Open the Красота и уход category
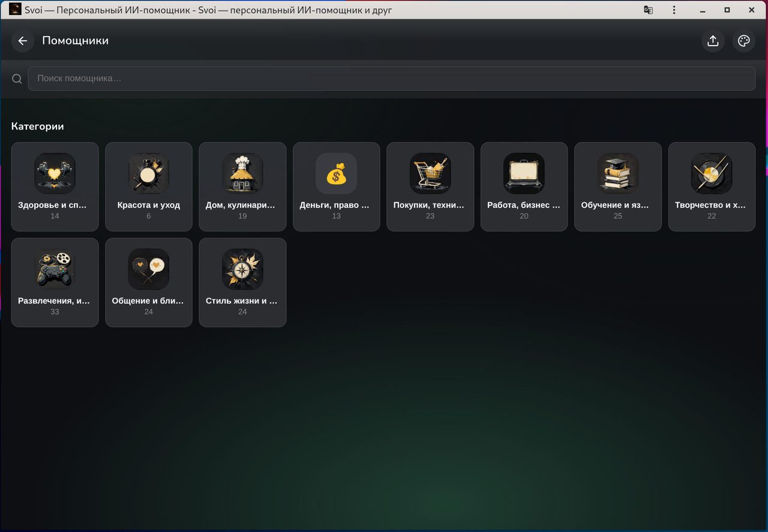Screen dimensions: 768x532 pyautogui.click(x=149, y=187)
